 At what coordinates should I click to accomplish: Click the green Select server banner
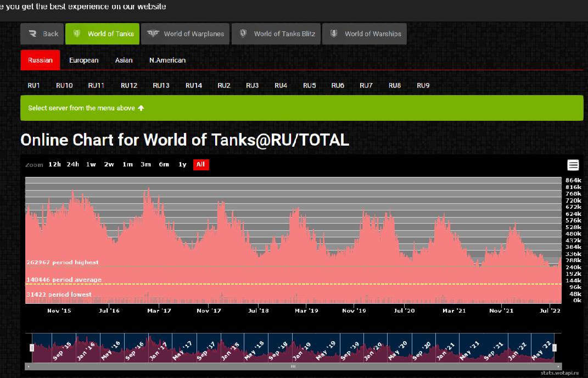(x=302, y=108)
